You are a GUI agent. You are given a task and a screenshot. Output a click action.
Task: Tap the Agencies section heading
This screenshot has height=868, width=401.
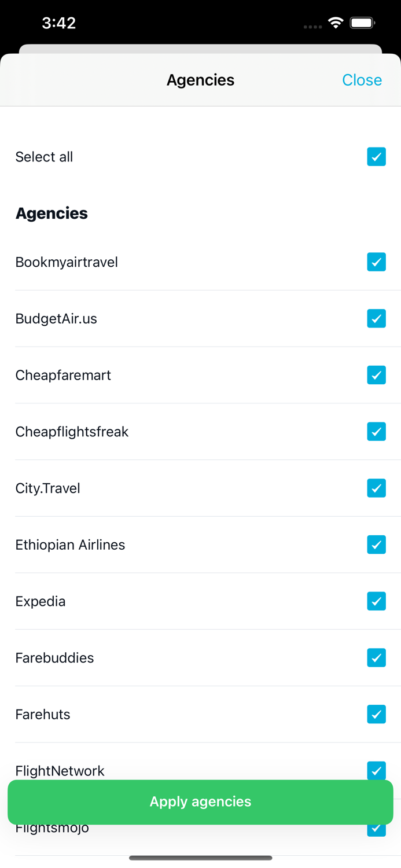(x=51, y=213)
